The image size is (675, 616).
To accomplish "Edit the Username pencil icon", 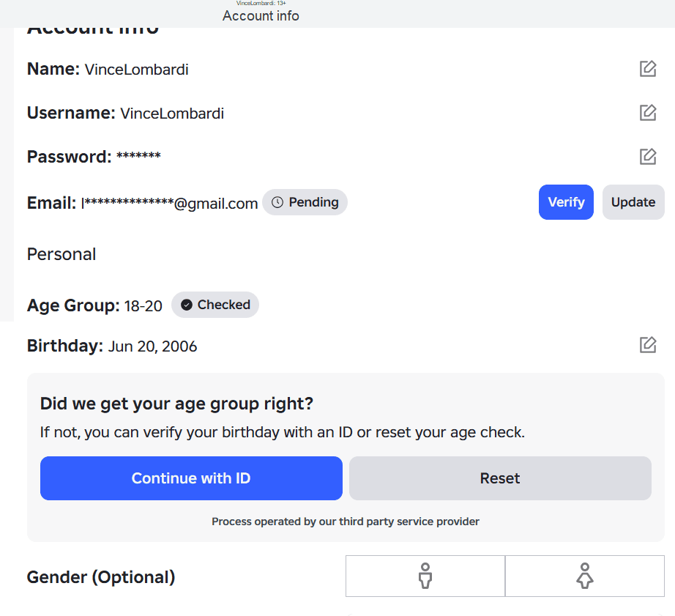I will tap(648, 113).
